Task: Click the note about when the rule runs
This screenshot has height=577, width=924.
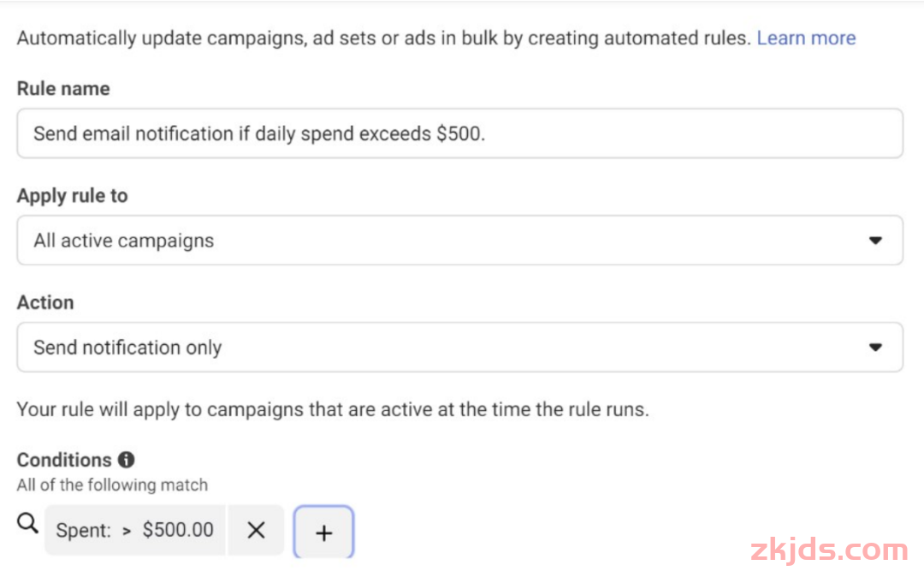Action: pyautogui.click(x=333, y=409)
